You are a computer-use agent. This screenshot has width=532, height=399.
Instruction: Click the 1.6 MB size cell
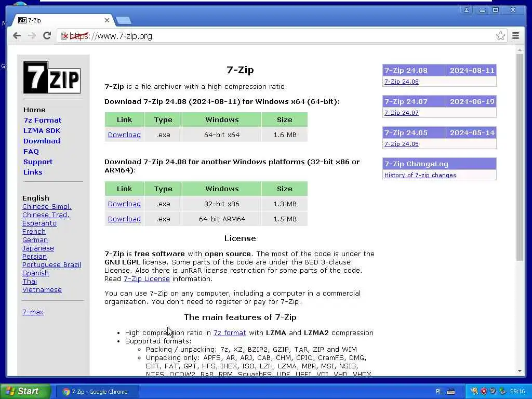pyautogui.click(x=285, y=135)
